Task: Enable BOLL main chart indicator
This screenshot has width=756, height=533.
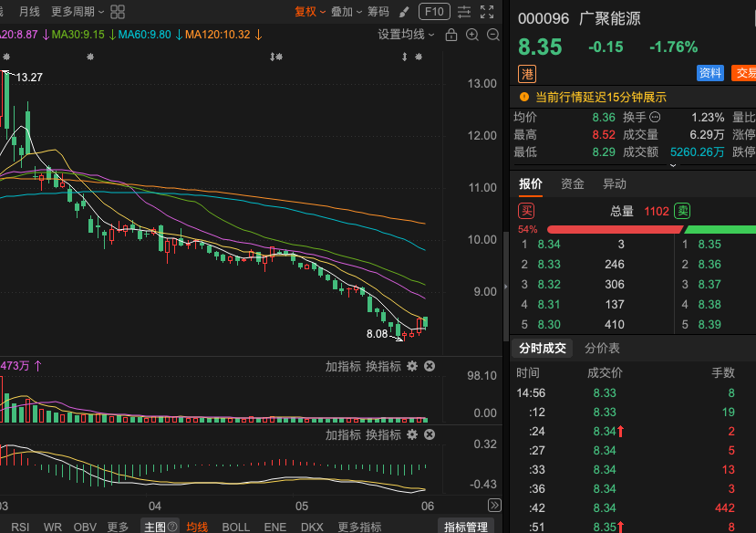Action: 236,527
